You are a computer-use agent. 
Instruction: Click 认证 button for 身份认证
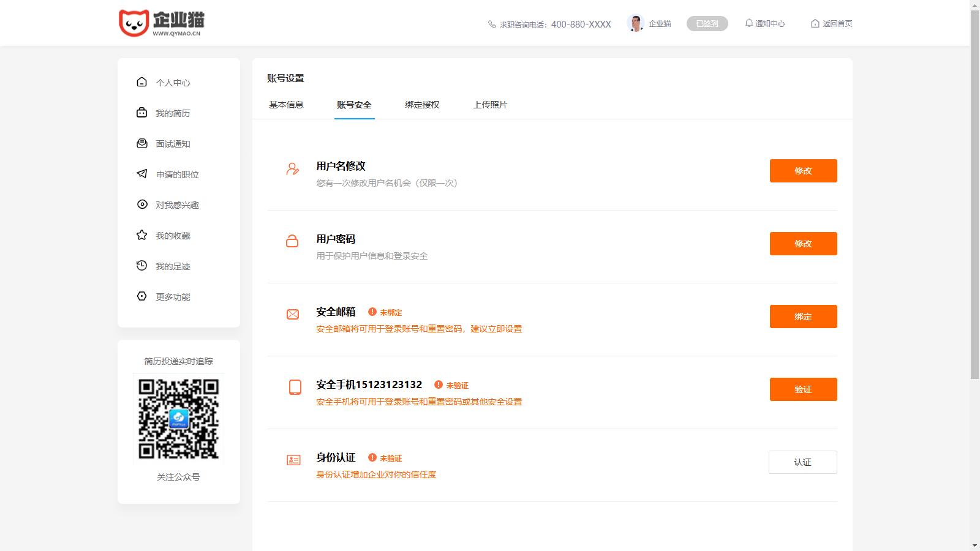802,462
